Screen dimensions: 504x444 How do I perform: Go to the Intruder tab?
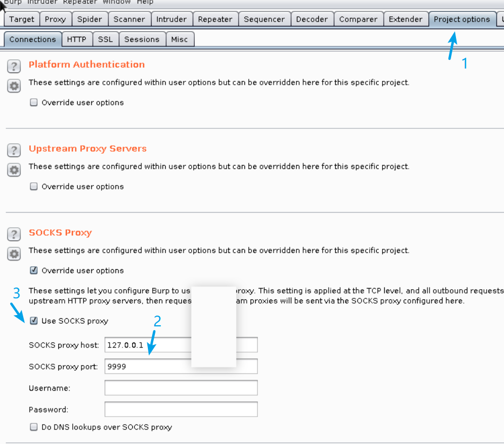(x=171, y=19)
